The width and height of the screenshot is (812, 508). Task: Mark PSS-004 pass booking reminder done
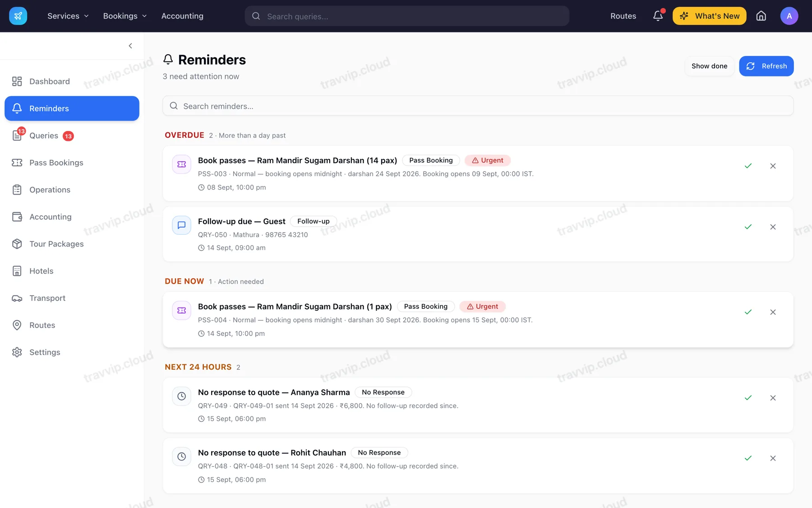coord(748,312)
